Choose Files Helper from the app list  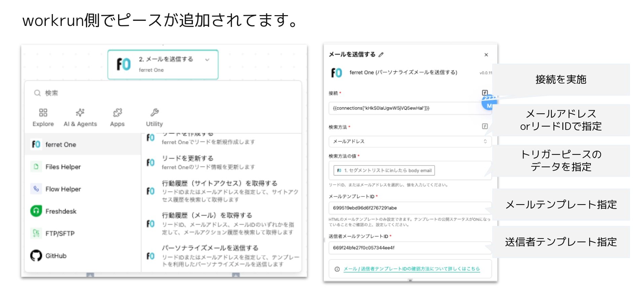pyautogui.click(x=63, y=167)
